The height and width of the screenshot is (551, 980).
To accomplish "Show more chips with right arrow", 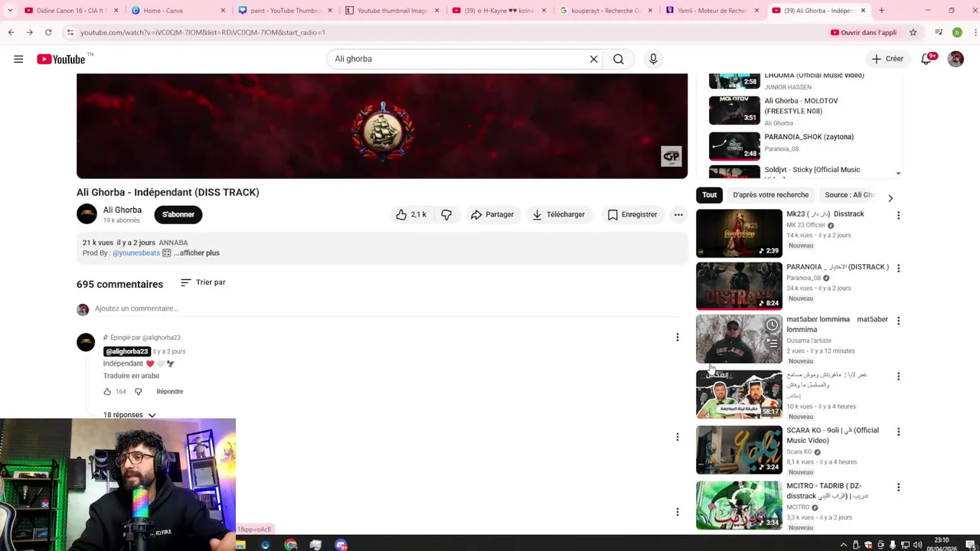I will click(x=890, y=198).
